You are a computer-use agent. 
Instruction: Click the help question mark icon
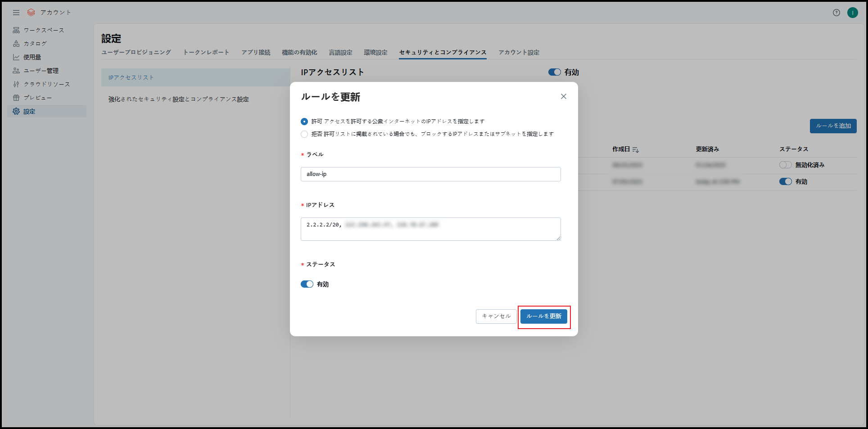pos(836,13)
